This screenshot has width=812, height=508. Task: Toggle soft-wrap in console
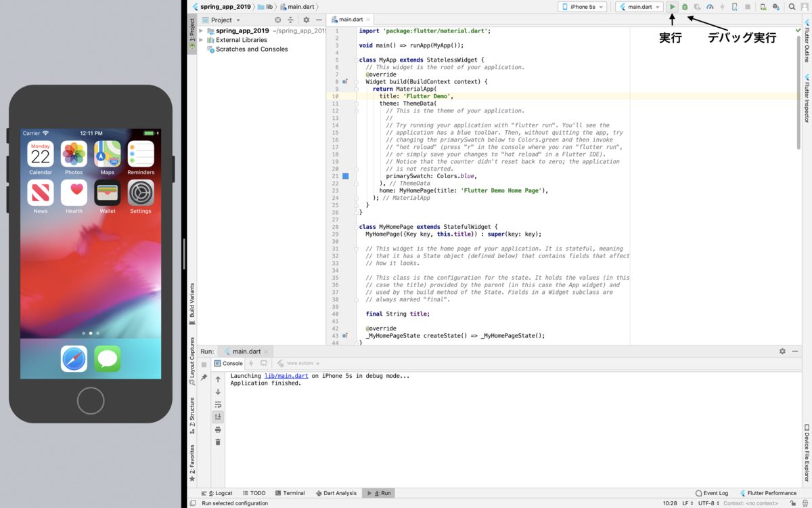point(218,404)
